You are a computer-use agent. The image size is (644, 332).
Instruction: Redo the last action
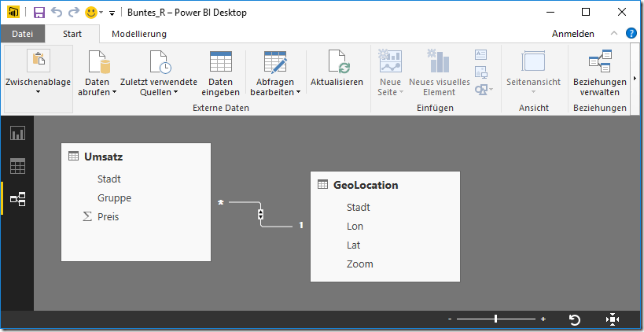74,13
